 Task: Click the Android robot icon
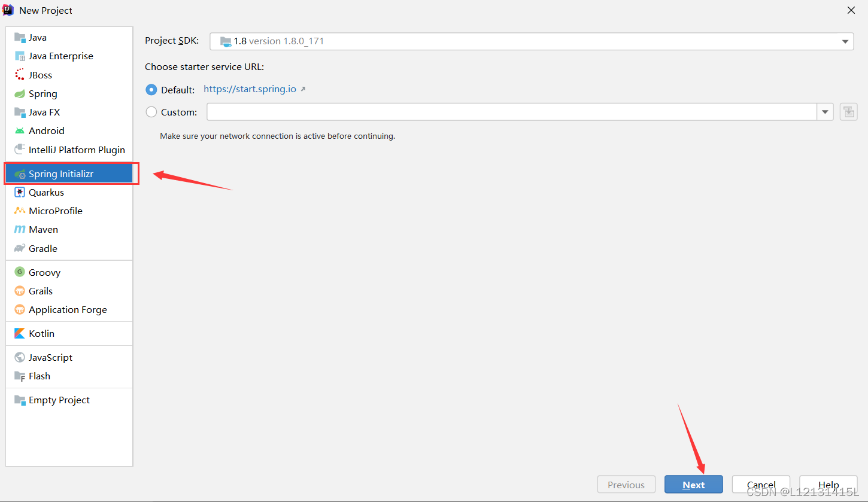tap(20, 130)
